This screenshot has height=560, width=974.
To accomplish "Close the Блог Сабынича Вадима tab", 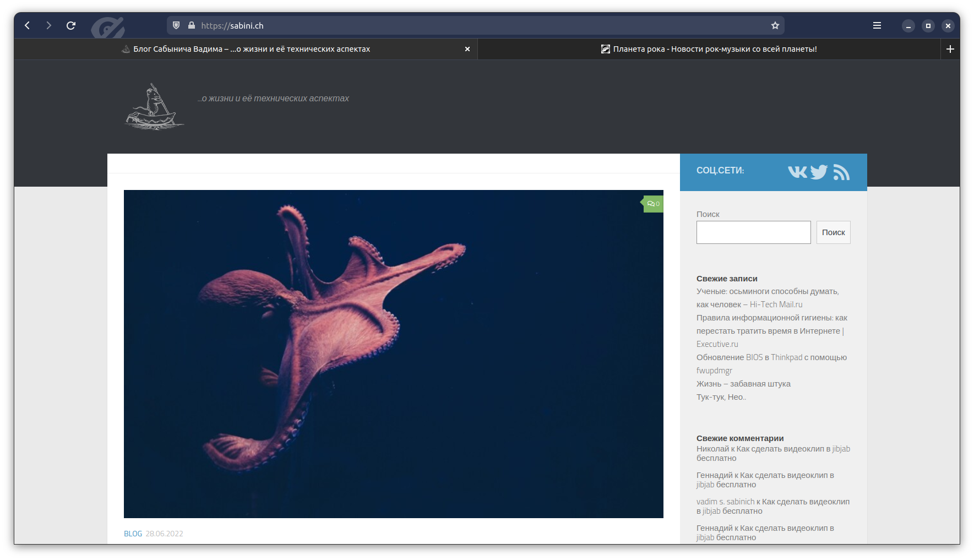I will [467, 49].
